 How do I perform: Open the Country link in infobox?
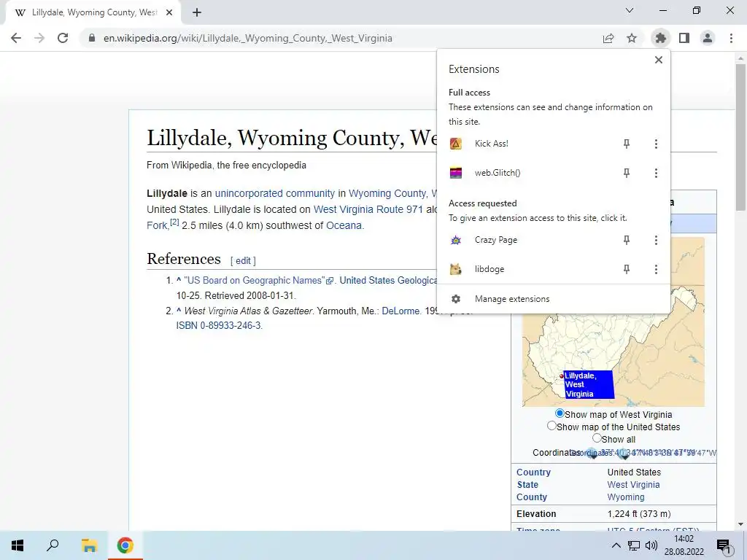click(533, 472)
